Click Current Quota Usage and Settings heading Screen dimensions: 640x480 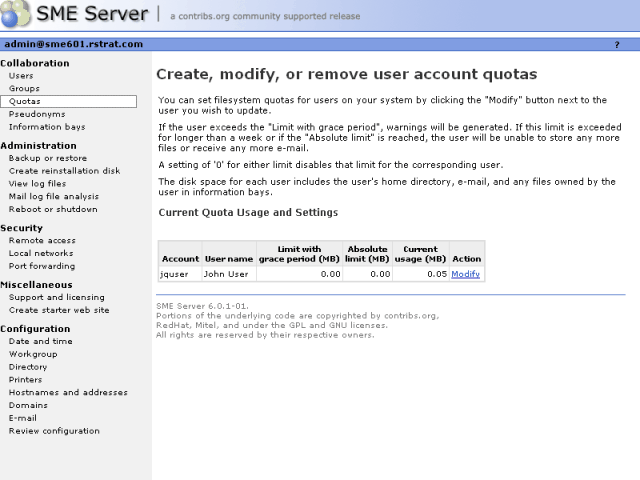[248, 212]
